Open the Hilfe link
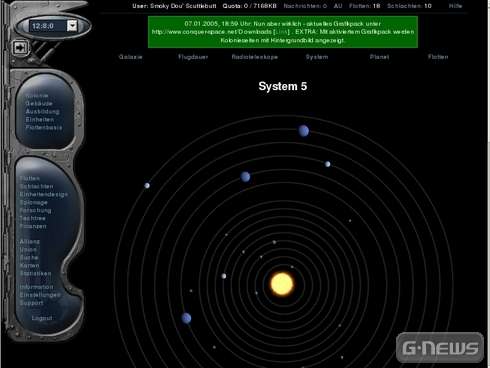The height and width of the screenshot is (368, 490). [x=455, y=6]
